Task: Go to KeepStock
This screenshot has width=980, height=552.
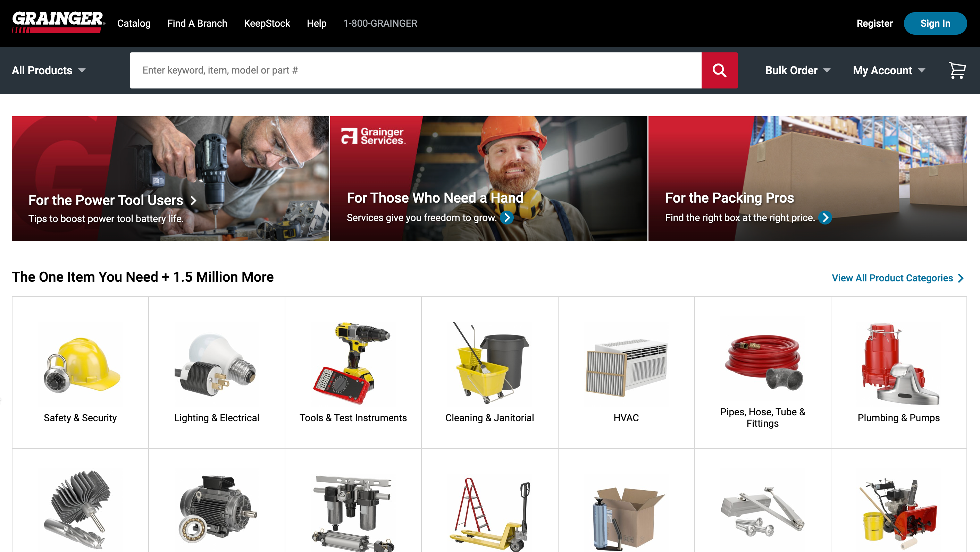Action: tap(267, 23)
